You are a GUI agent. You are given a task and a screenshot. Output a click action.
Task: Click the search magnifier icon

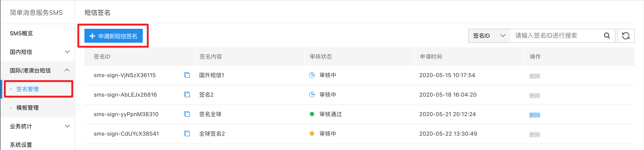point(607,36)
